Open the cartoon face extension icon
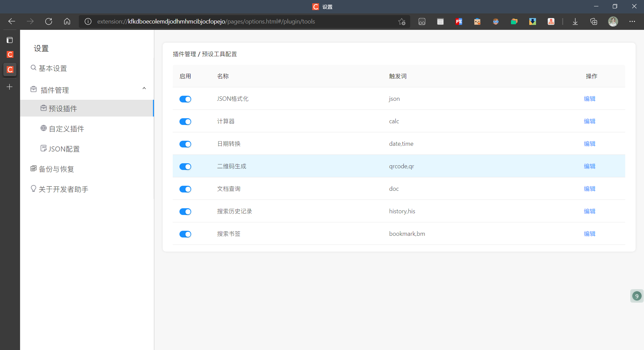Screen dimensions: 644x350 (477, 21)
